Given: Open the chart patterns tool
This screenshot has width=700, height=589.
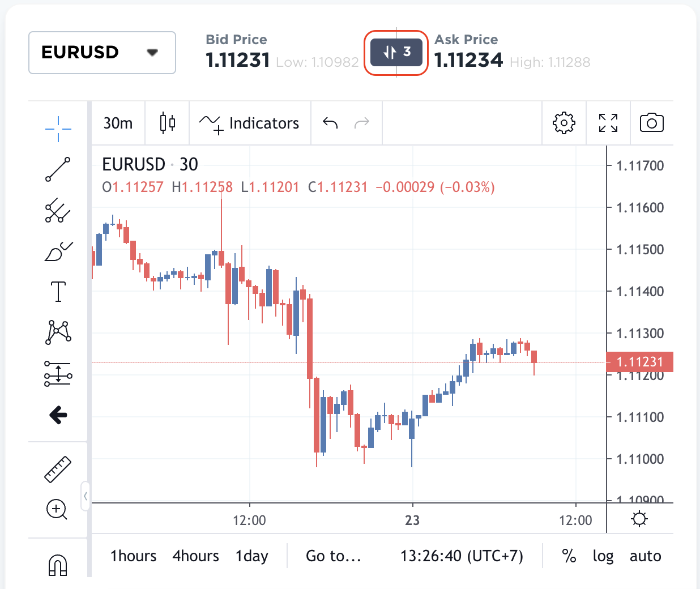Looking at the screenshot, I should click(x=58, y=332).
